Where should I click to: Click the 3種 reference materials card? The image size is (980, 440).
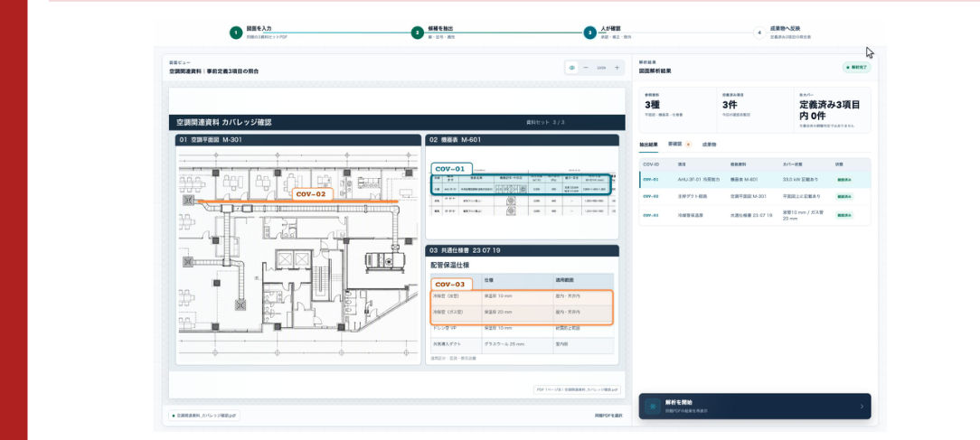[x=677, y=110]
